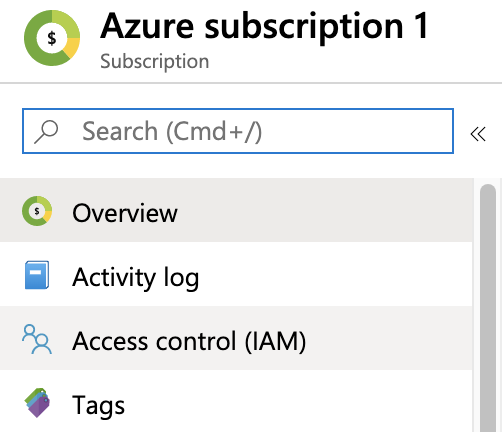Select Access control (IAM) in the sidebar
Viewport: 502px width, 432px height.
click(x=236, y=338)
